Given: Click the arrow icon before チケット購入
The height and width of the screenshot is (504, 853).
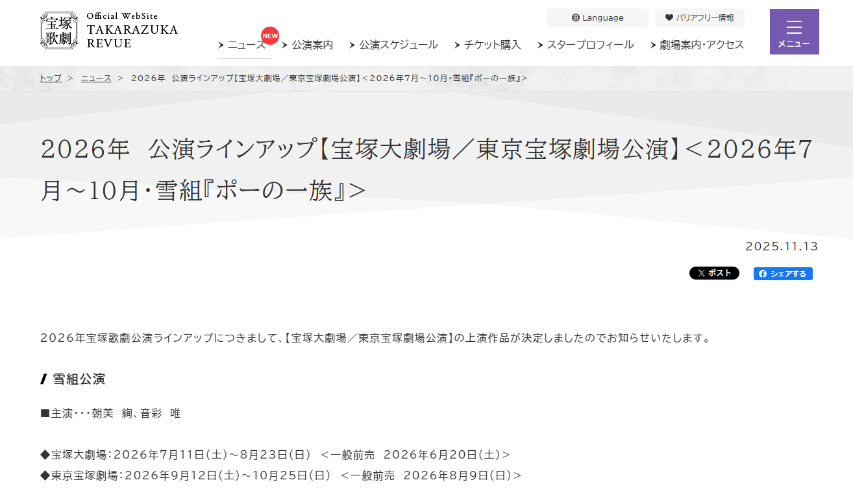Looking at the screenshot, I should click(458, 45).
